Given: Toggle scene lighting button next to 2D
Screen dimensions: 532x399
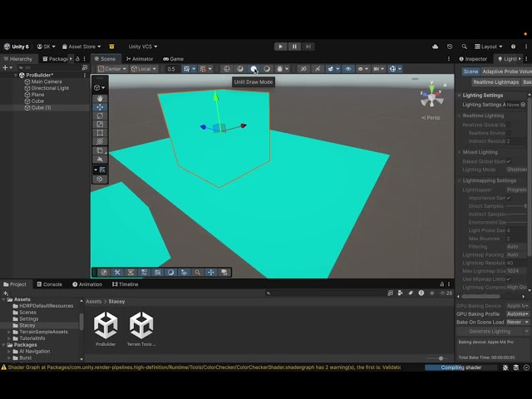Looking at the screenshot, I should click(x=318, y=69).
